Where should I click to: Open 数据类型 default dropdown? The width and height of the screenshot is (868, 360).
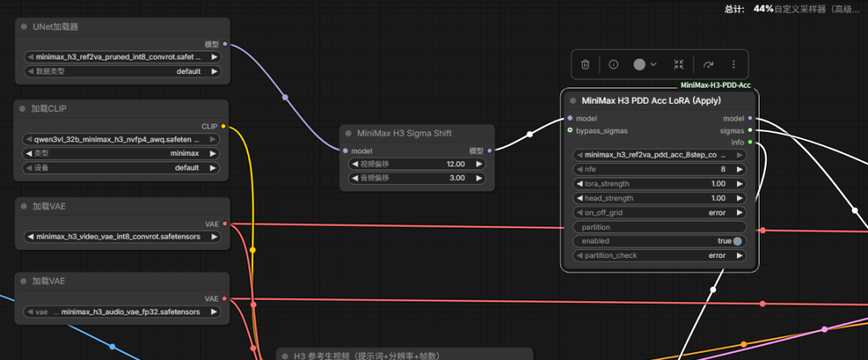point(122,71)
